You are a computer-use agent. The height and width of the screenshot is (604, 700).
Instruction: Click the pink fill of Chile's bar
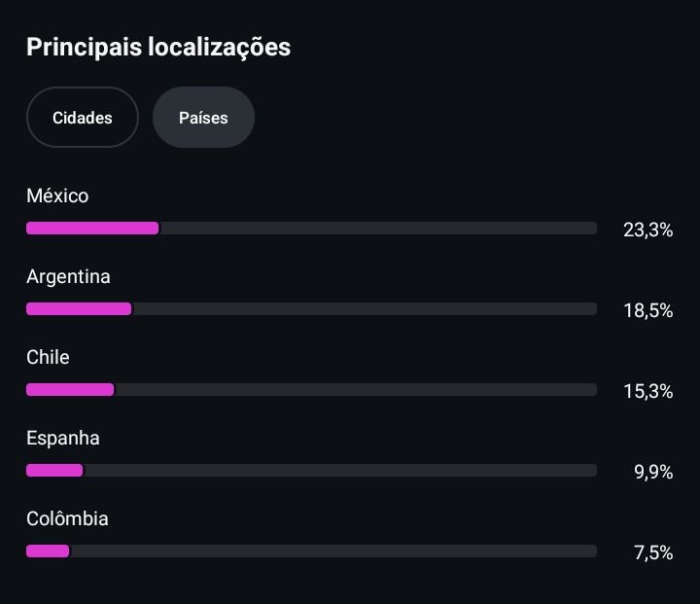(x=69, y=390)
